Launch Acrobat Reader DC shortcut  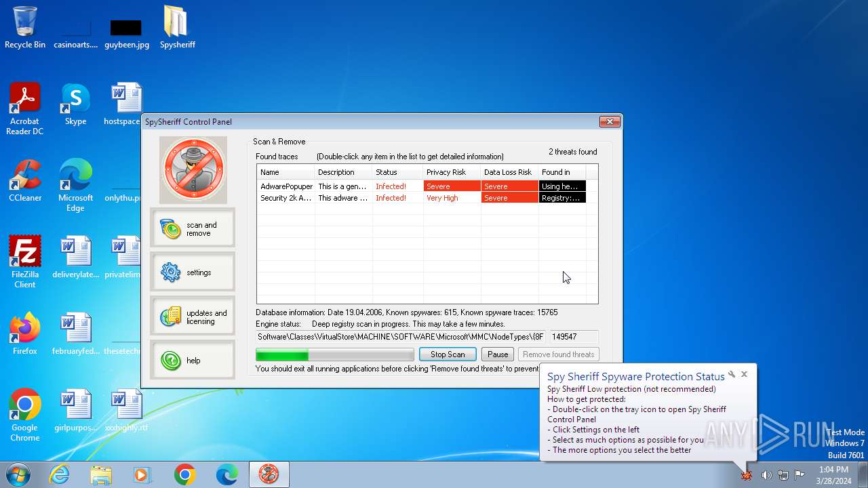(x=25, y=109)
